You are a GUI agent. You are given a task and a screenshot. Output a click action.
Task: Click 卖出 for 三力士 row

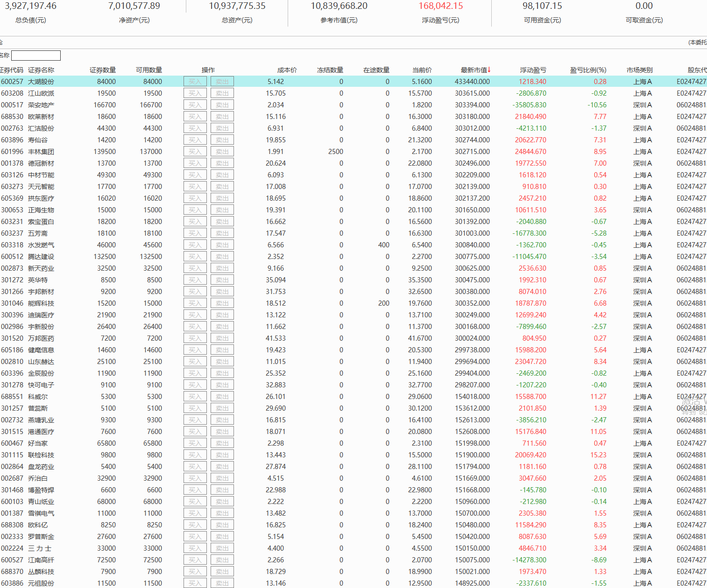(222, 548)
